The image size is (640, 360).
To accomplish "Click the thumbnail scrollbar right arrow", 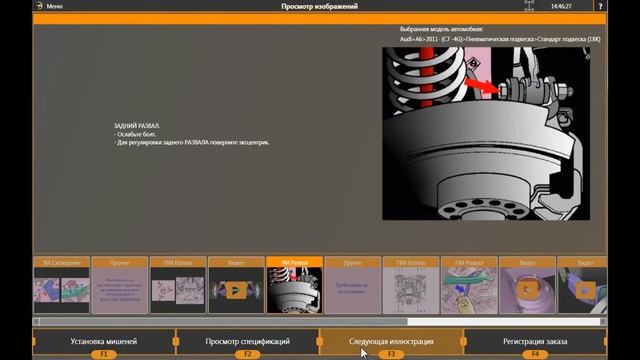I will click(x=603, y=322).
